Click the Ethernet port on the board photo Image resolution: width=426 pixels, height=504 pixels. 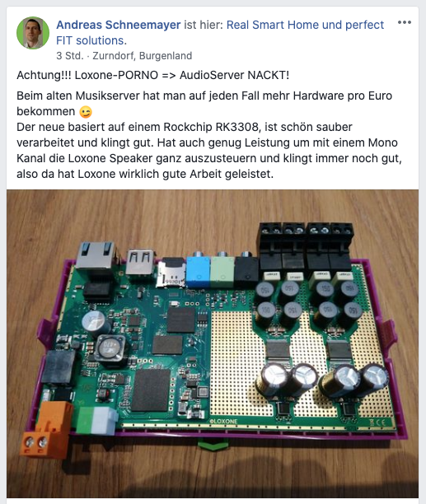(95, 255)
